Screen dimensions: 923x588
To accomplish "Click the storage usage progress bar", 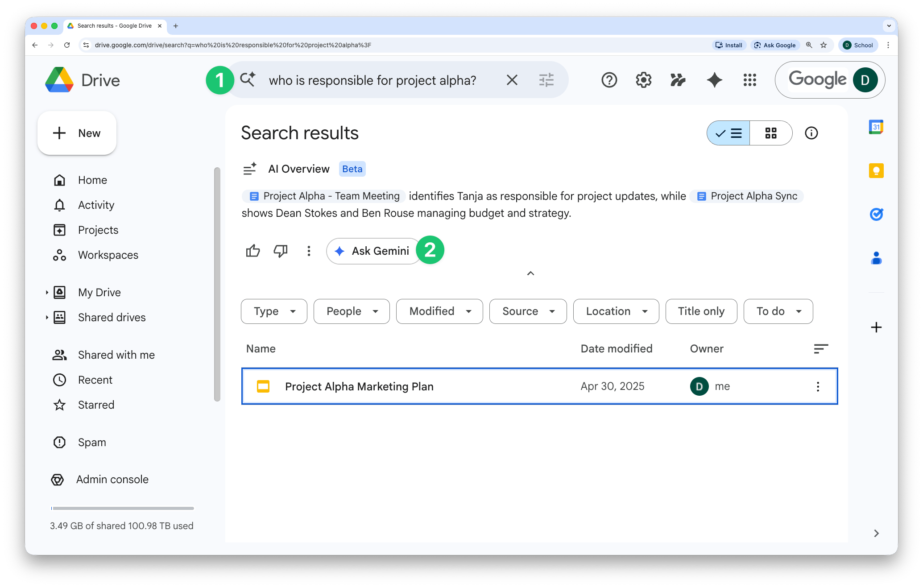I will (123, 508).
